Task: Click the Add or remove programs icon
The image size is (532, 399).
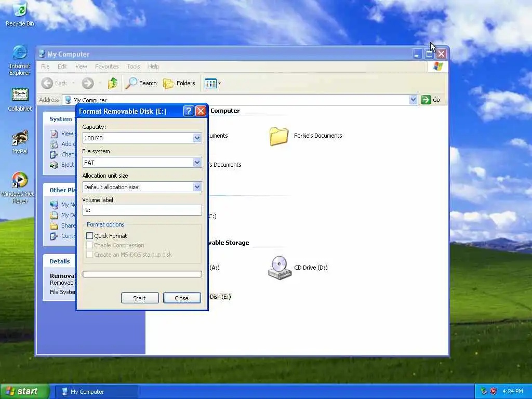Action: coord(54,144)
